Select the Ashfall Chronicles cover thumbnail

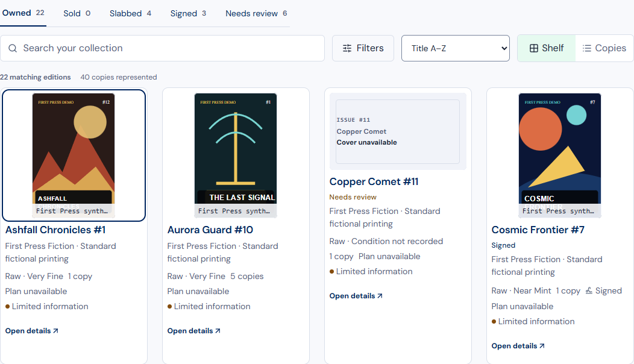74,155
